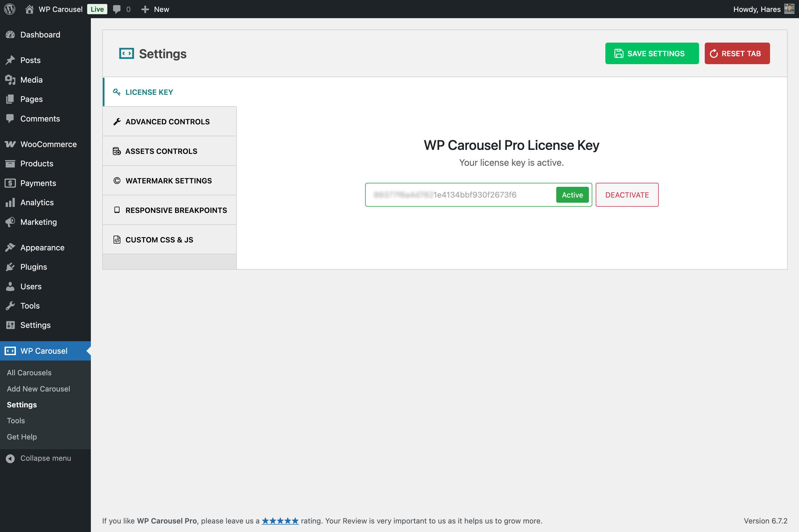This screenshot has height=532, width=799.
Task: Click the Tools wrench icon in sidebar
Action: click(10, 306)
